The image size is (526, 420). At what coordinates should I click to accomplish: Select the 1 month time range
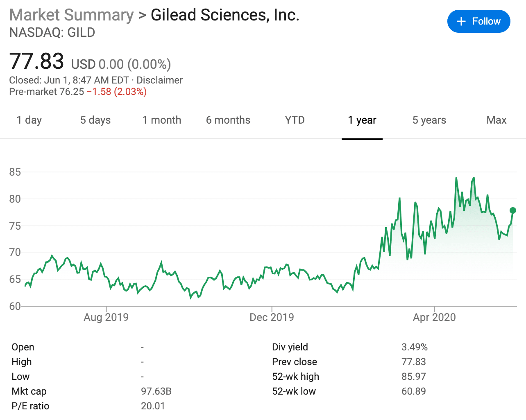pyautogui.click(x=162, y=120)
